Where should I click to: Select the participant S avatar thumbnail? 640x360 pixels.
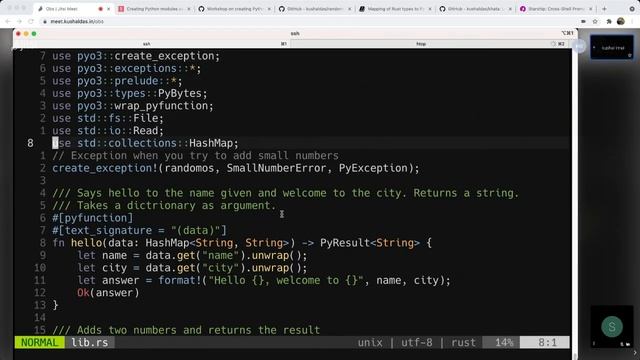612,327
